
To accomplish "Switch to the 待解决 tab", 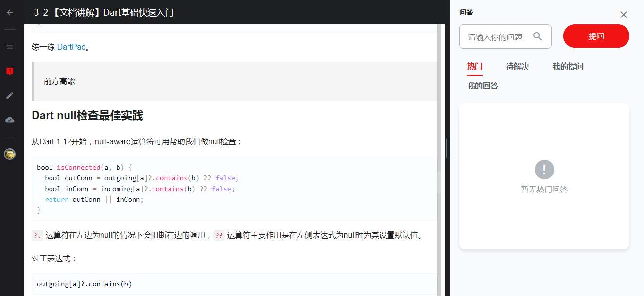I will coord(518,67).
